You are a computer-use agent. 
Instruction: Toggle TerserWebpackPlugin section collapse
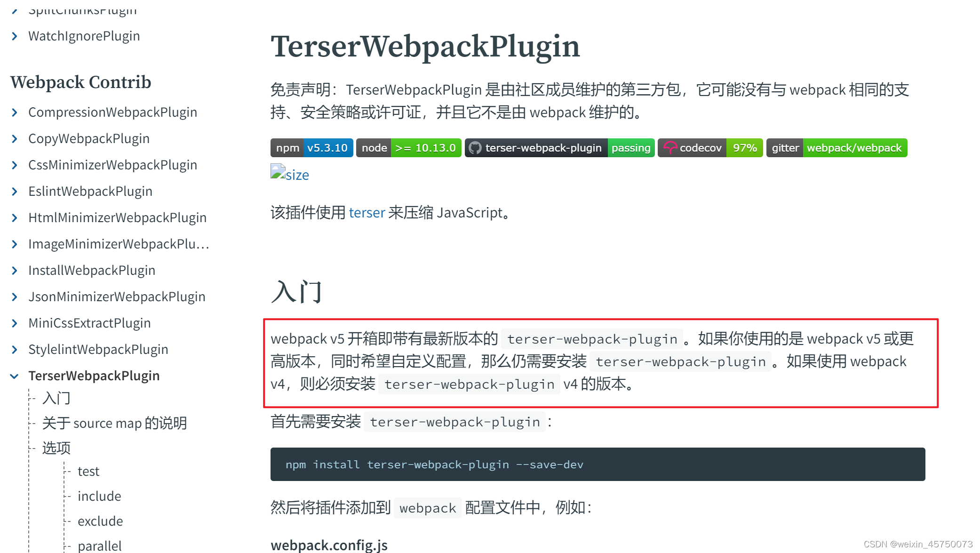click(x=15, y=376)
